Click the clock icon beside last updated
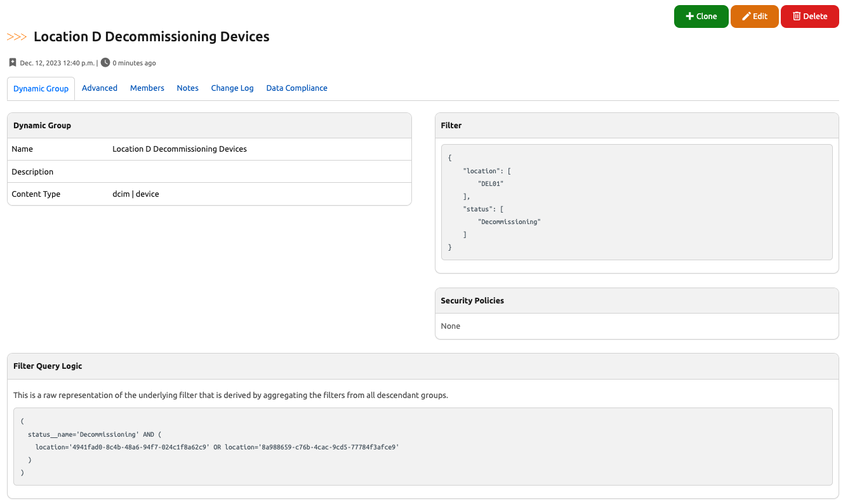 point(105,63)
